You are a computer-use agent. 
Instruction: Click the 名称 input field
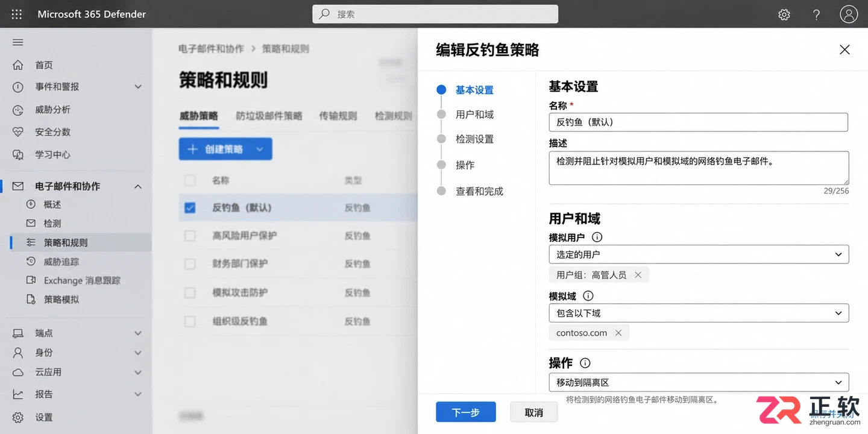click(x=699, y=122)
